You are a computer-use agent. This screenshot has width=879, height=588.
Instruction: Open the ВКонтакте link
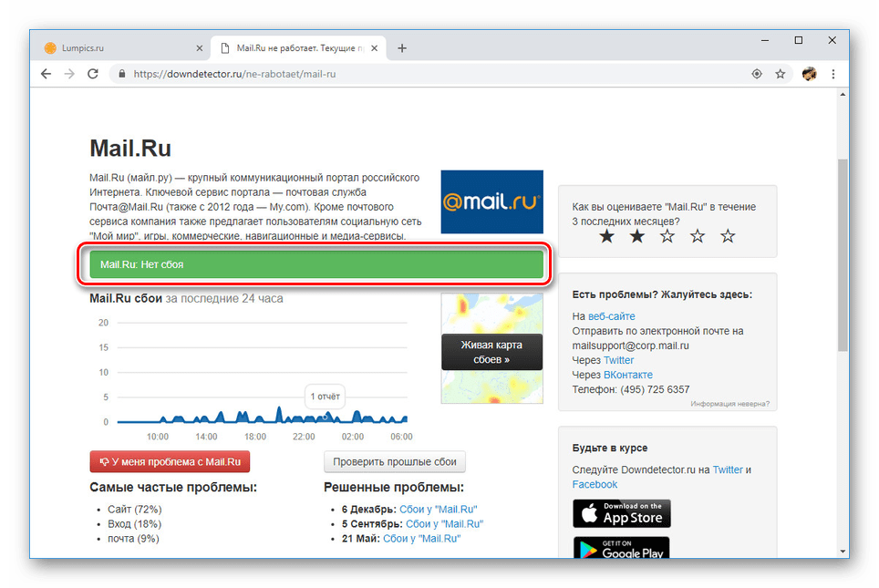click(x=628, y=375)
